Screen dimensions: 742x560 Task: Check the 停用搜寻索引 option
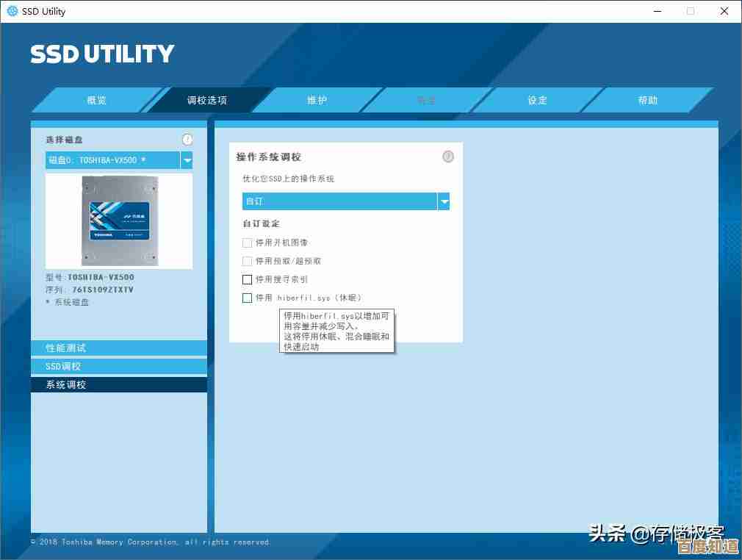coord(248,279)
